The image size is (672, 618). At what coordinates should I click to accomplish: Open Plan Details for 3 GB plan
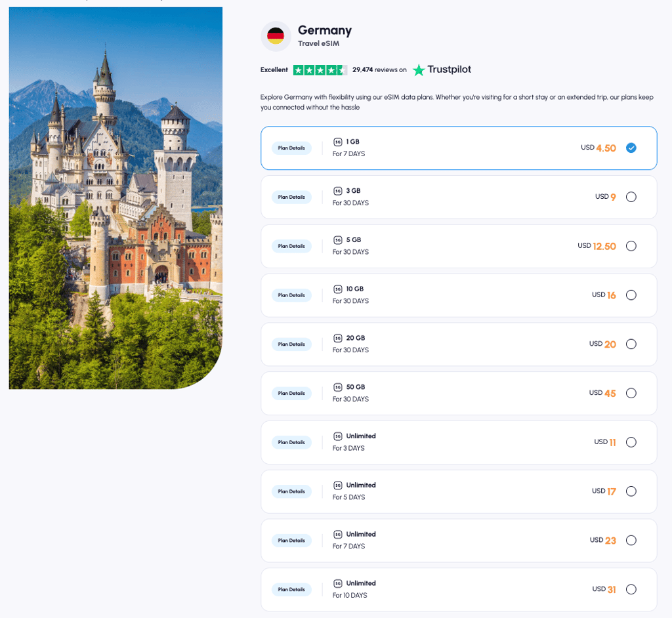(x=291, y=197)
